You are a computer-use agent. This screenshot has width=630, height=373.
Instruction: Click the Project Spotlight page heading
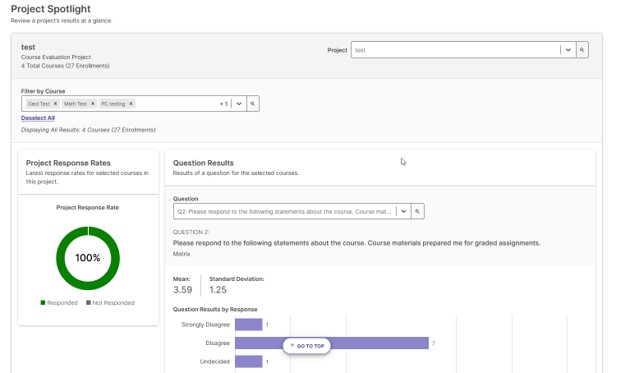51,9
